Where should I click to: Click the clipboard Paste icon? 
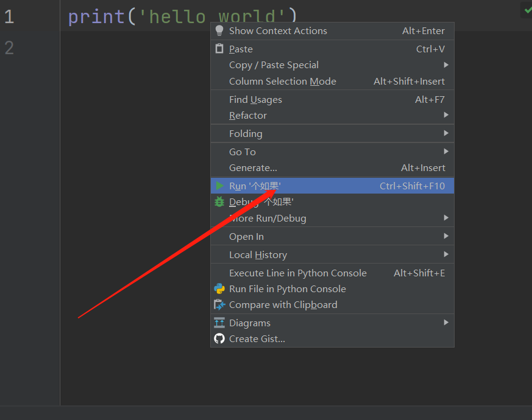click(x=219, y=49)
